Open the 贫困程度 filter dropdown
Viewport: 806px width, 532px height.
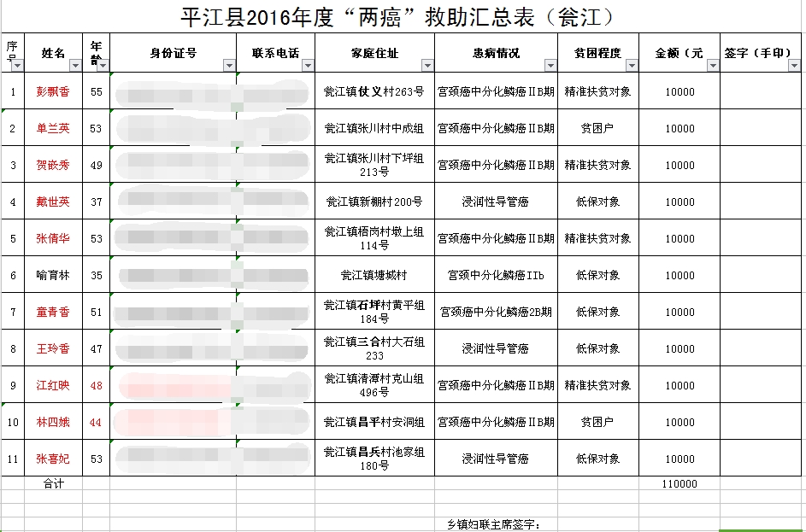[631, 66]
